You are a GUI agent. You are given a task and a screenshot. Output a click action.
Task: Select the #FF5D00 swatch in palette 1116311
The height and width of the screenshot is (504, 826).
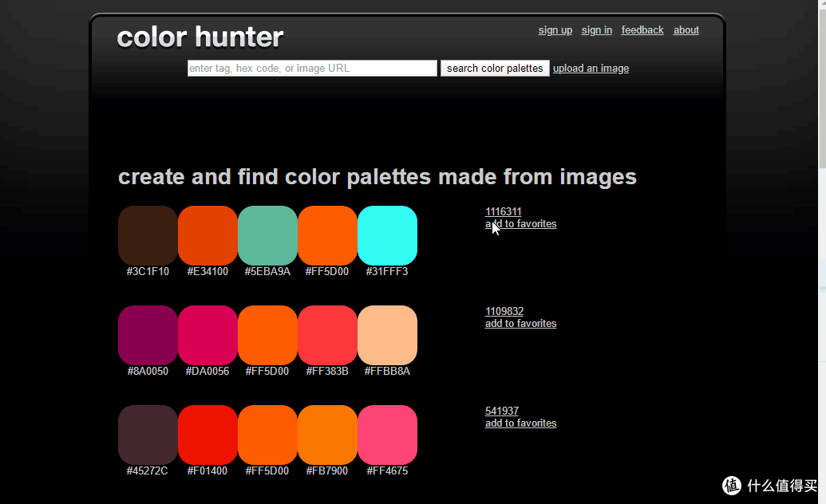tap(327, 235)
